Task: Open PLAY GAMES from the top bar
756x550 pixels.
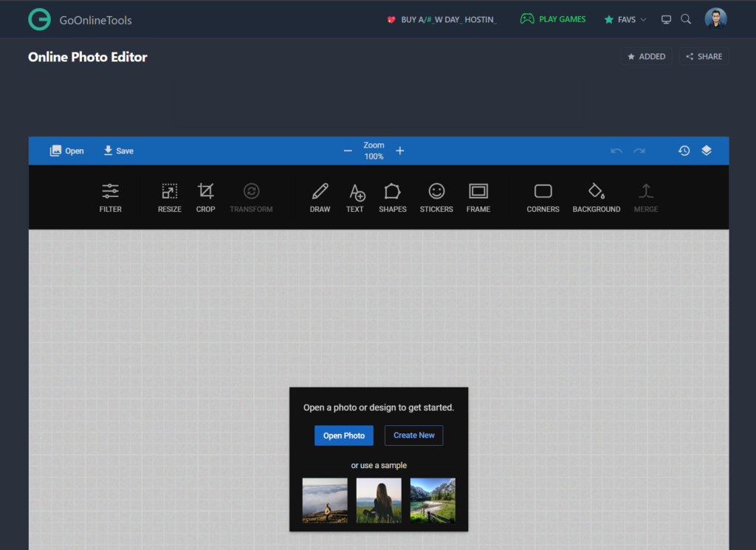Action: click(x=553, y=18)
